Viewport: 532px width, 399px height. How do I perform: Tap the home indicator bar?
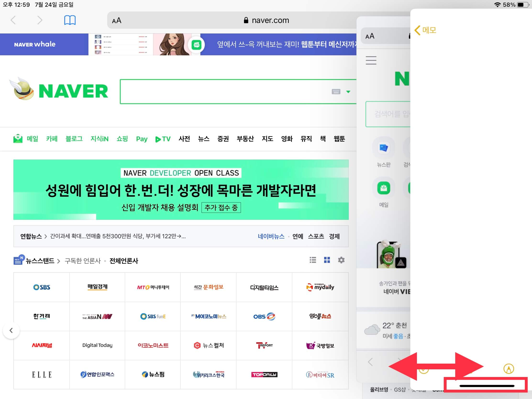[487, 386]
